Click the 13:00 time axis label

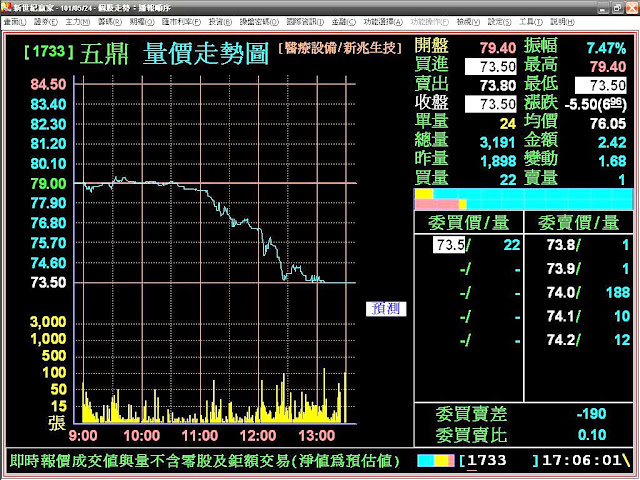(317, 436)
